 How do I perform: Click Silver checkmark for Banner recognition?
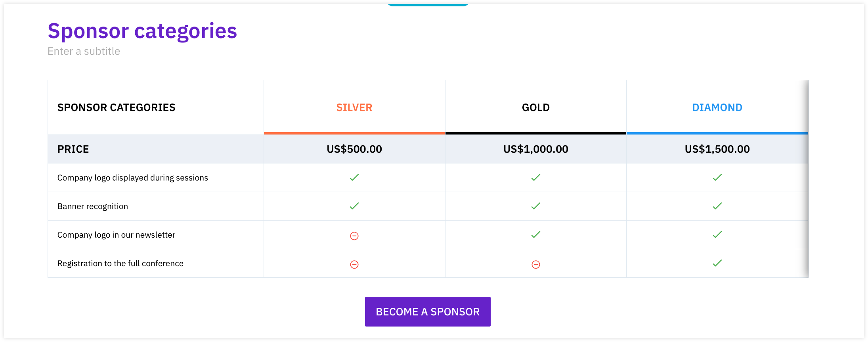click(354, 206)
